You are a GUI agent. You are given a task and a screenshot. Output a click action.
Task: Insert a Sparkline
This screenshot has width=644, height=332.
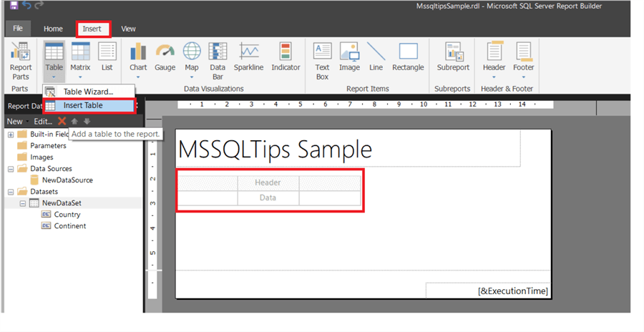[x=249, y=57]
